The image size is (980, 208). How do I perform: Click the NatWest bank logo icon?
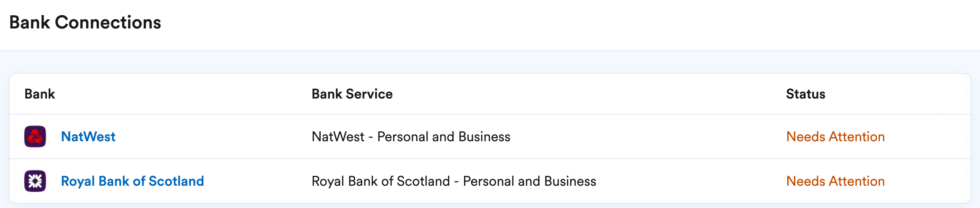(35, 136)
